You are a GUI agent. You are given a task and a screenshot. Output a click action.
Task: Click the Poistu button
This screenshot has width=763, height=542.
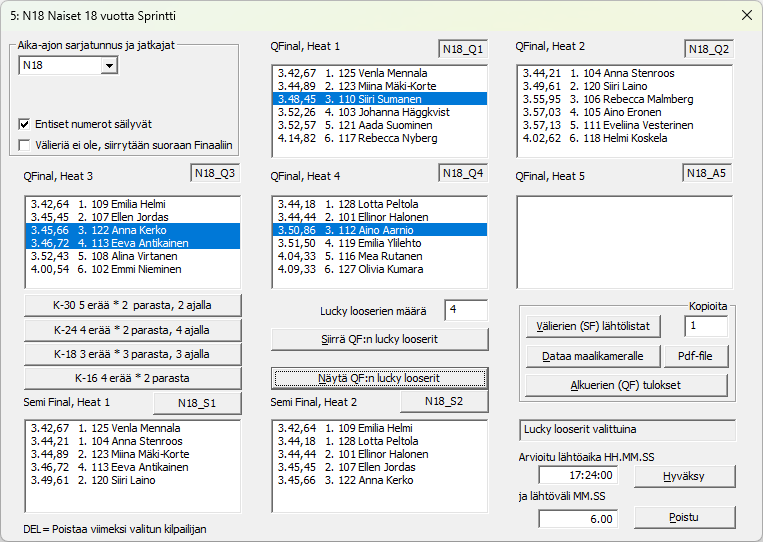tap(684, 517)
